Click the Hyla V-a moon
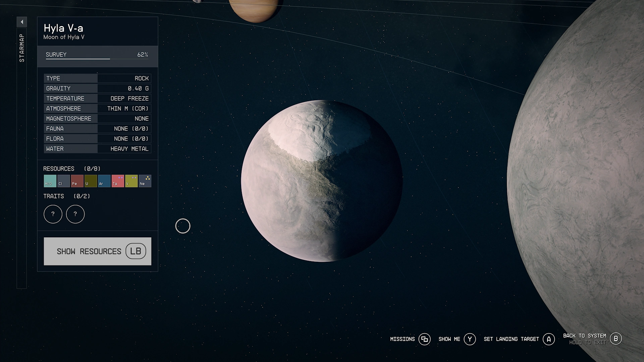Image resolution: width=644 pixels, height=362 pixels. 322,181
